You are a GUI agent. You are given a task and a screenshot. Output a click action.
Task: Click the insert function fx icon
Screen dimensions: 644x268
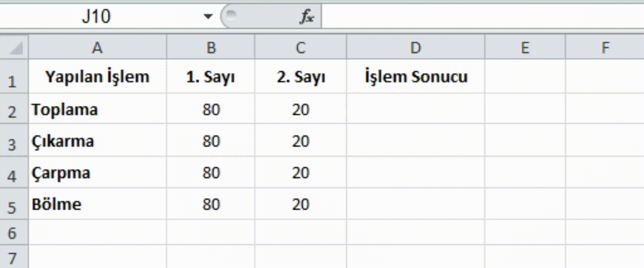[307, 17]
